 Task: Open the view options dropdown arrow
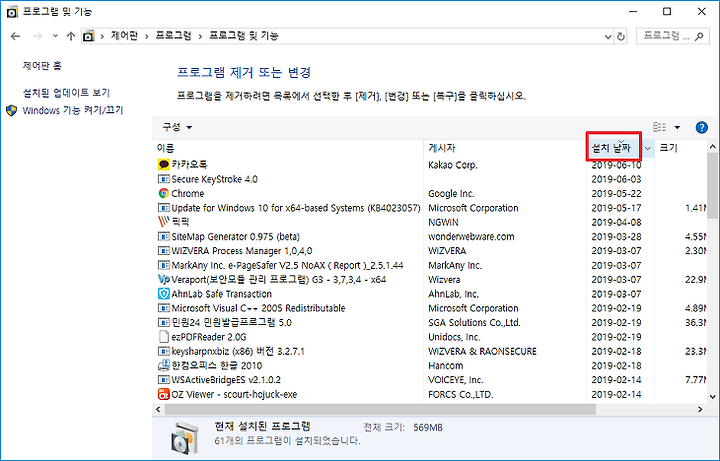[x=677, y=127]
